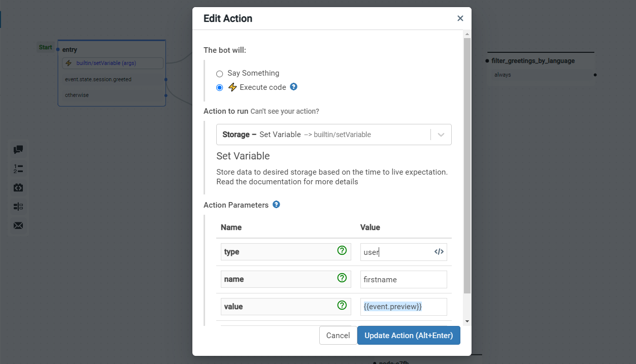
Task: Click green help icon in name row
Action: pyautogui.click(x=342, y=278)
